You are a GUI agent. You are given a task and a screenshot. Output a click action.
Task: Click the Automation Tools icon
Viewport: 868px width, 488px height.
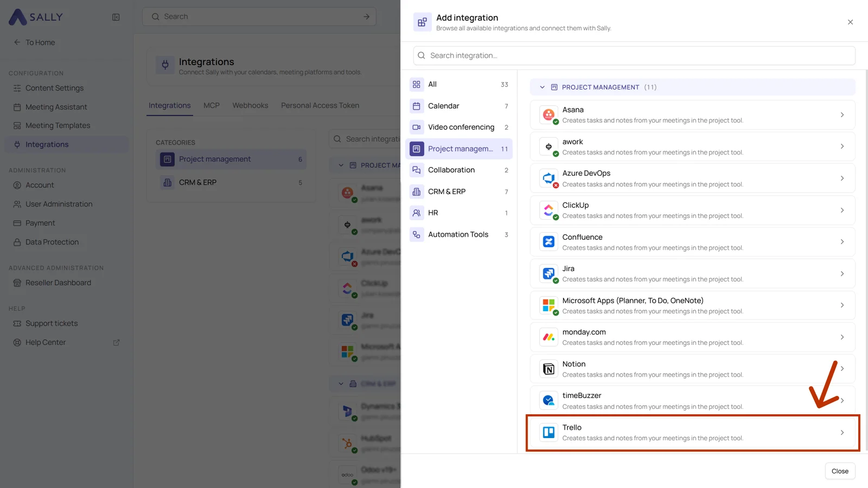(x=417, y=234)
